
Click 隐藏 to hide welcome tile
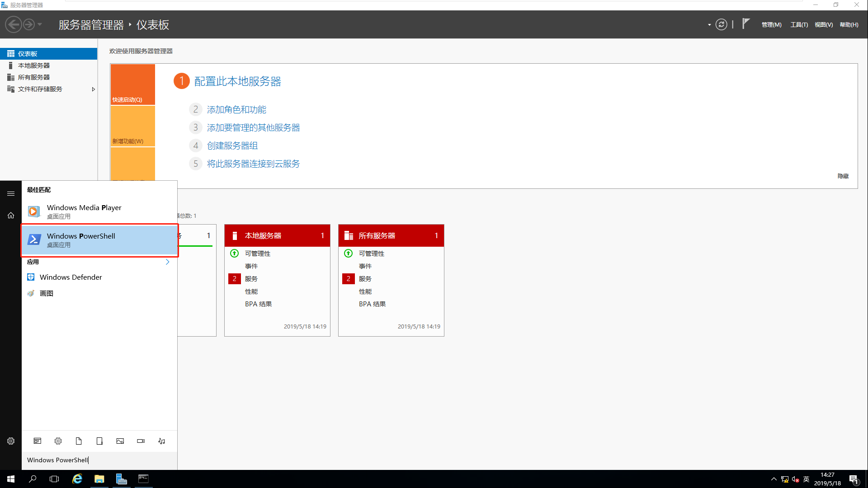pyautogui.click(x=843, y=176)
